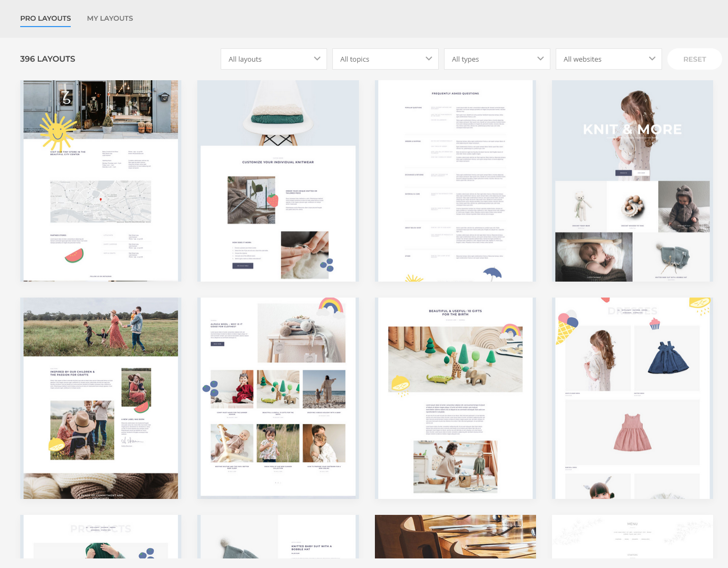
Task: Expand the All layouts dropdown
Action: pos(273,59)
